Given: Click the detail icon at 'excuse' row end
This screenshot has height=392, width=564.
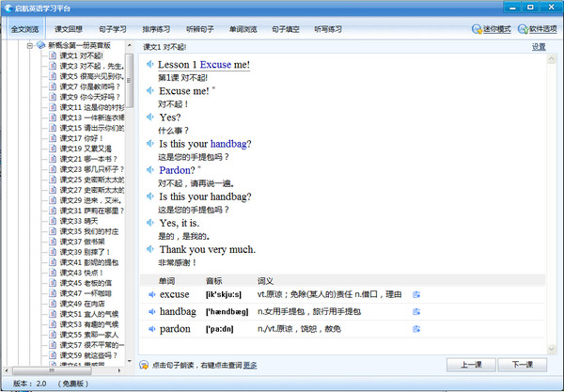Looking at the screenshot, I should pyautogui.click(x=416, y=294).
